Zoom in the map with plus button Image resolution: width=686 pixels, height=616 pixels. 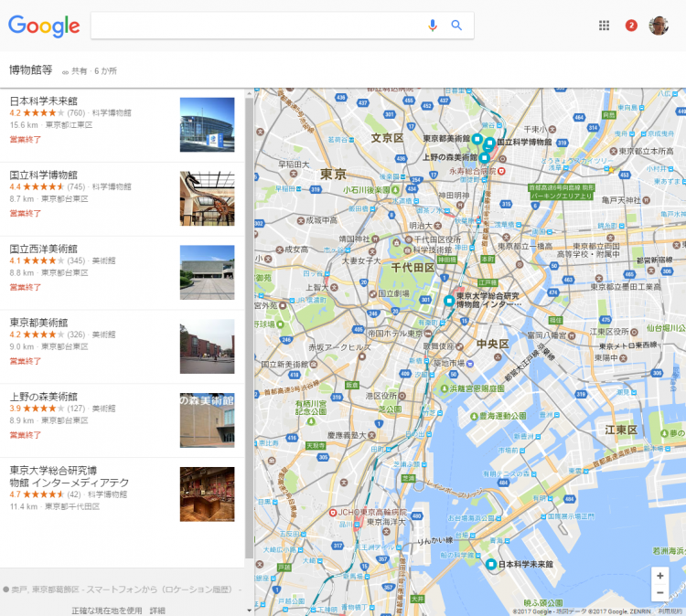coord(659,576)
